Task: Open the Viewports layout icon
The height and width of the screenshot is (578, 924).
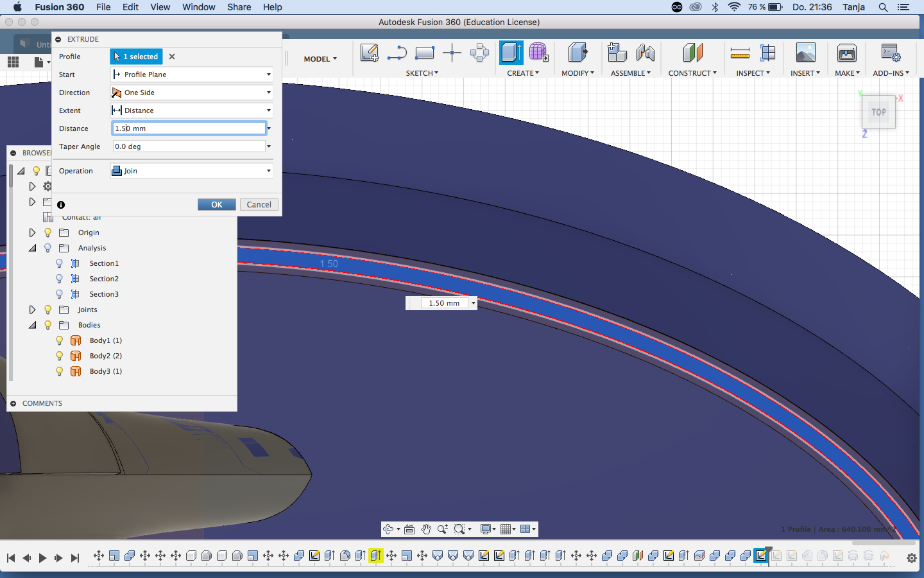Action: coord(526,529)
